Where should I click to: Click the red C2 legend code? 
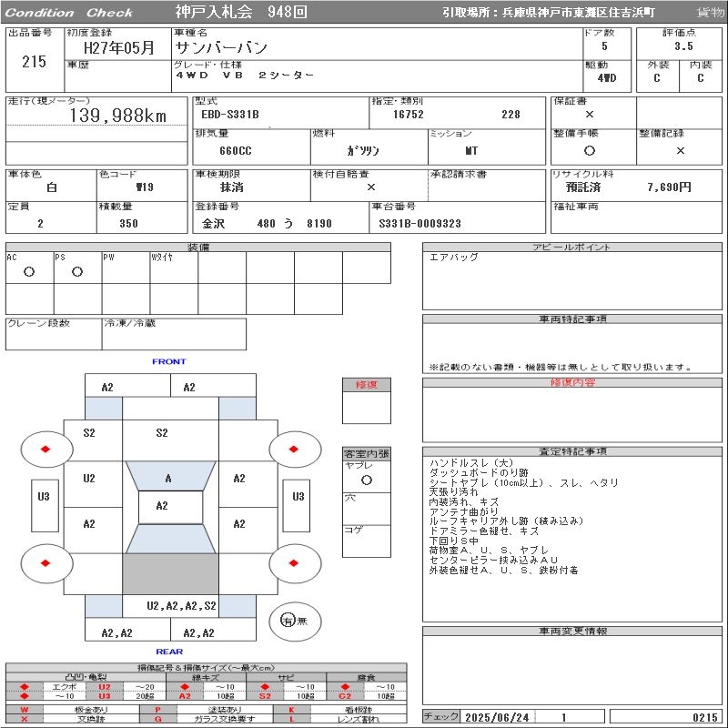point(345,695)
